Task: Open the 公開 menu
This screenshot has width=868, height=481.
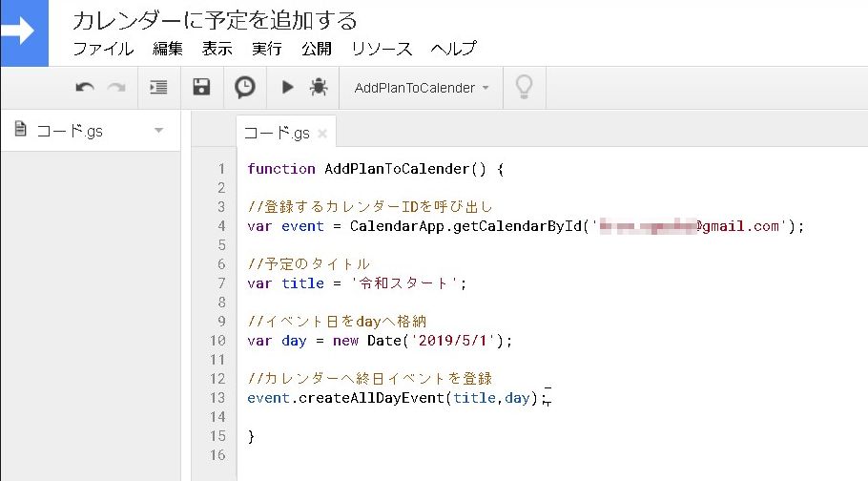Action: click(x=316, y=49)
